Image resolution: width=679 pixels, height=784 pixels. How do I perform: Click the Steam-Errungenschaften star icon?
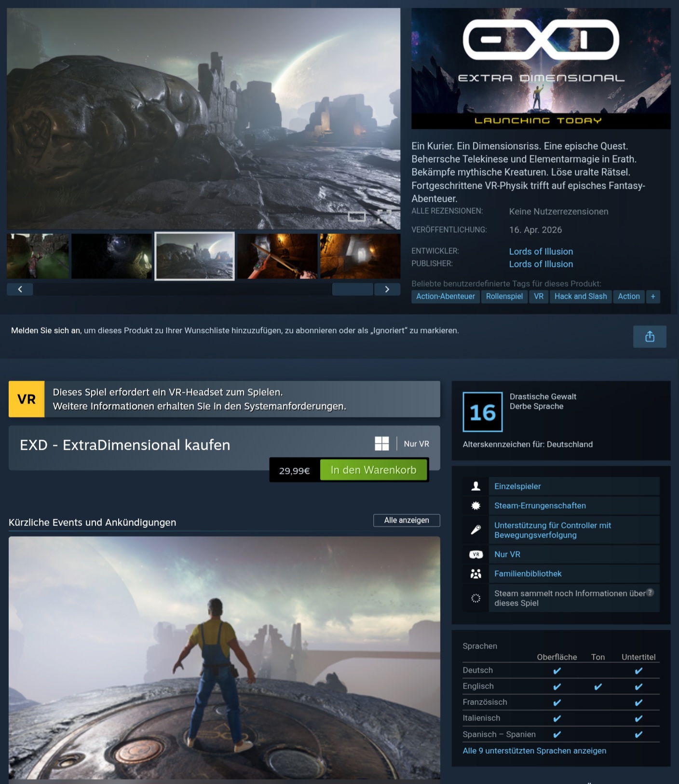tap(476, 506)
